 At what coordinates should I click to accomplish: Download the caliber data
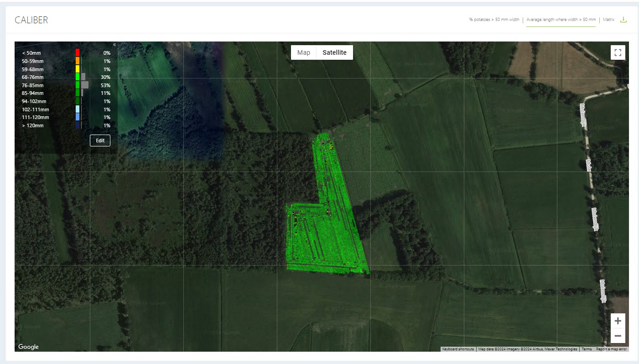pos(624,20)
